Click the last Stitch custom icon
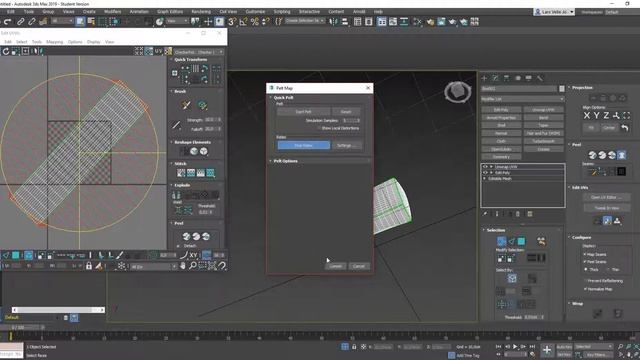The width and height of the screenshot is (640, 360). [211, 173]
